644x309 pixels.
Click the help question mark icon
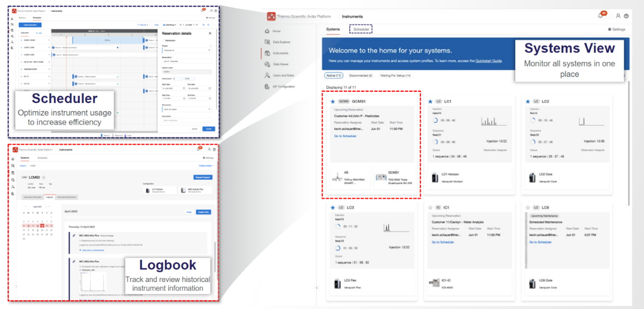[x=626, y=16]
